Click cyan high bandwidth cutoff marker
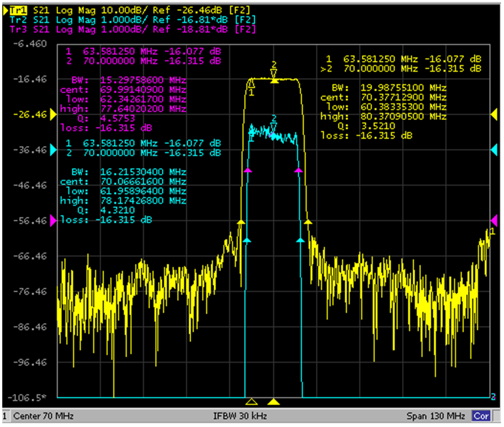Image resolution: width=504 pixels, height=427 pixels. (300, 240)
